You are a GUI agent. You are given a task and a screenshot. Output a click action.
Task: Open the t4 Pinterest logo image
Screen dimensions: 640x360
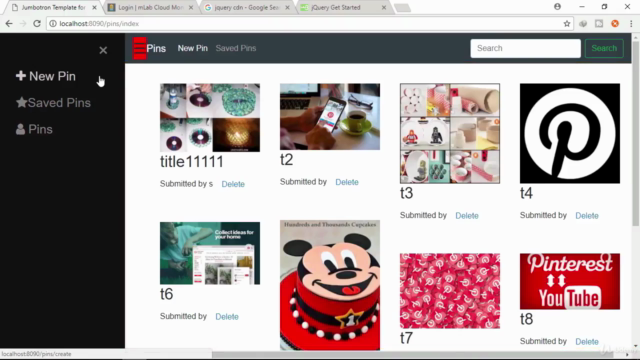tap(570, 133)
